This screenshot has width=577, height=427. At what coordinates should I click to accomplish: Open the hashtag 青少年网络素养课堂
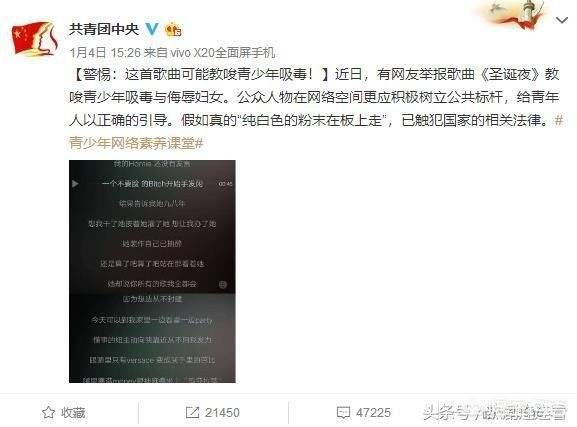(136, 143)
